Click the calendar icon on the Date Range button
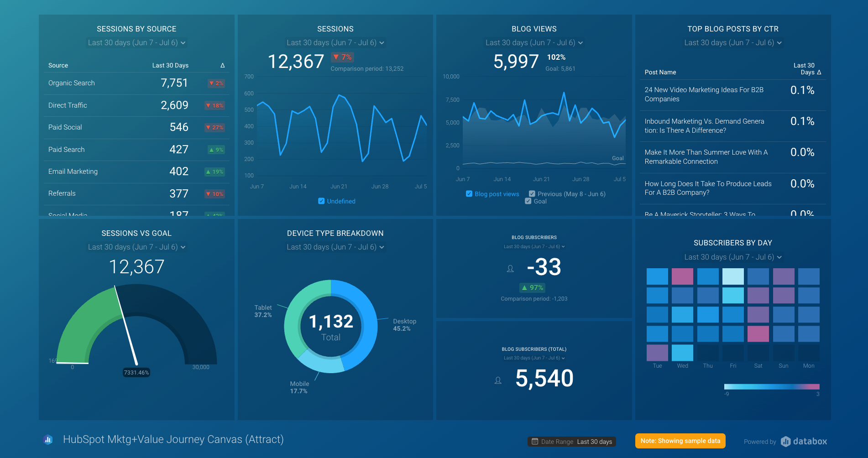 click(x=534, y=441)
